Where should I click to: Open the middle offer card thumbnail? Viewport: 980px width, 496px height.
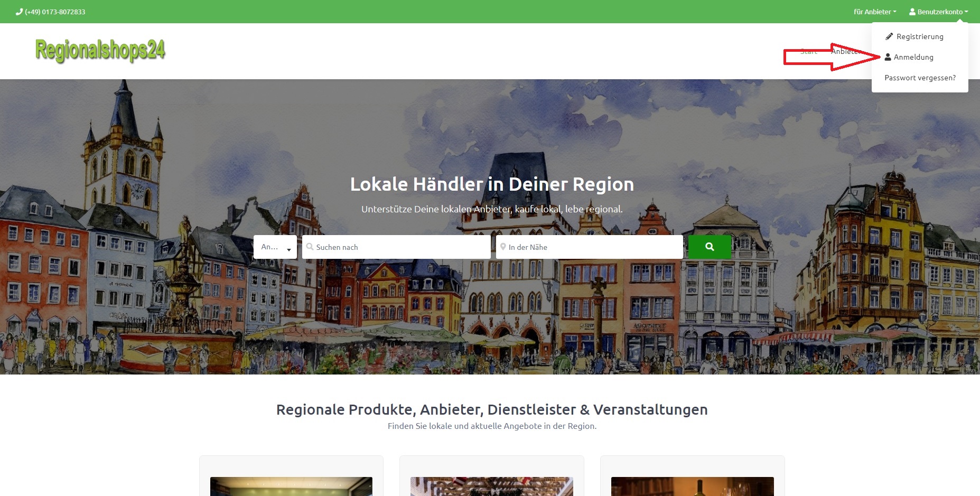click(491, 486)
